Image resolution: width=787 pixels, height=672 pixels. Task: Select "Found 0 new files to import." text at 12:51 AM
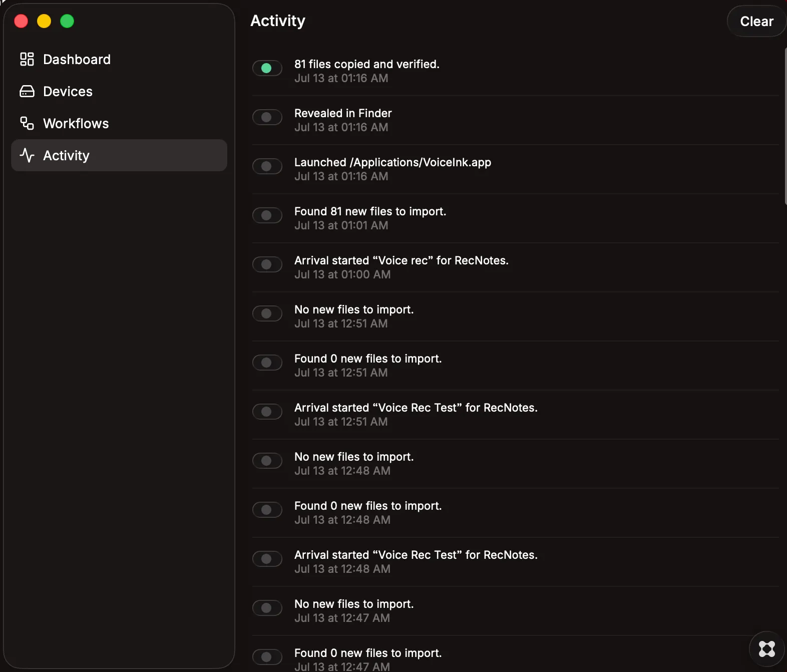pos(368,359)
